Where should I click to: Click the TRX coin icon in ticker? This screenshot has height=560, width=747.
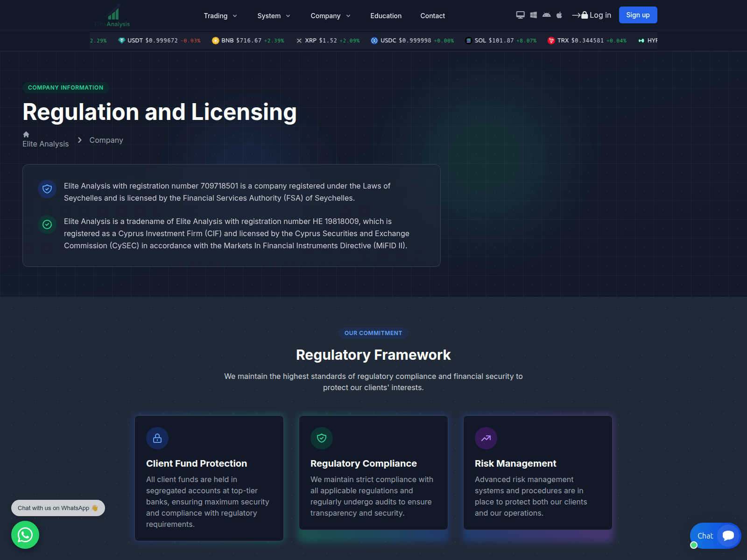pyautogui.click(x=551, y=41)
